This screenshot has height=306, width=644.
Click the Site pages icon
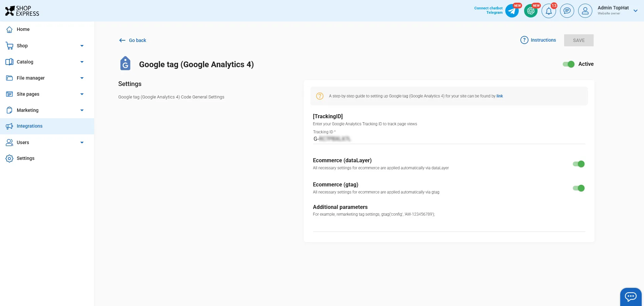(9, 94)
